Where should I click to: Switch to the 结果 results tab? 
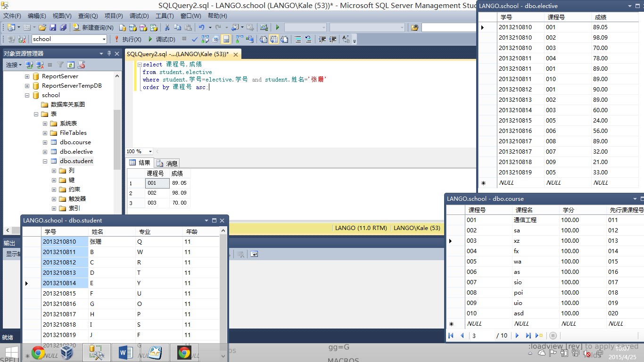140,163
